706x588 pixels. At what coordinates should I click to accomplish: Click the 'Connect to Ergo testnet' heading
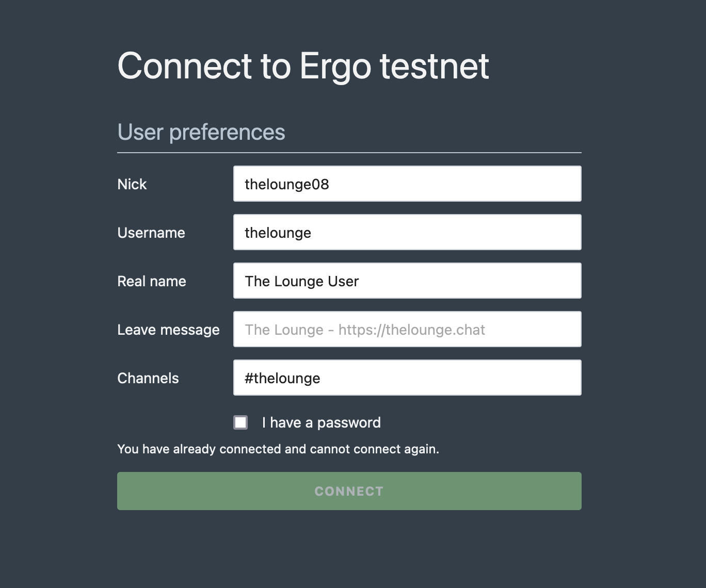tap(303, 66)
